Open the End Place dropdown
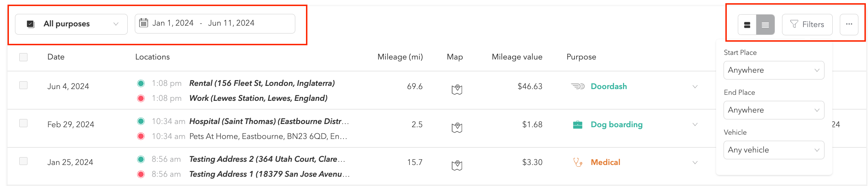Image resolution: width=868 pixels, height=186 pixels. pos(774,110)
